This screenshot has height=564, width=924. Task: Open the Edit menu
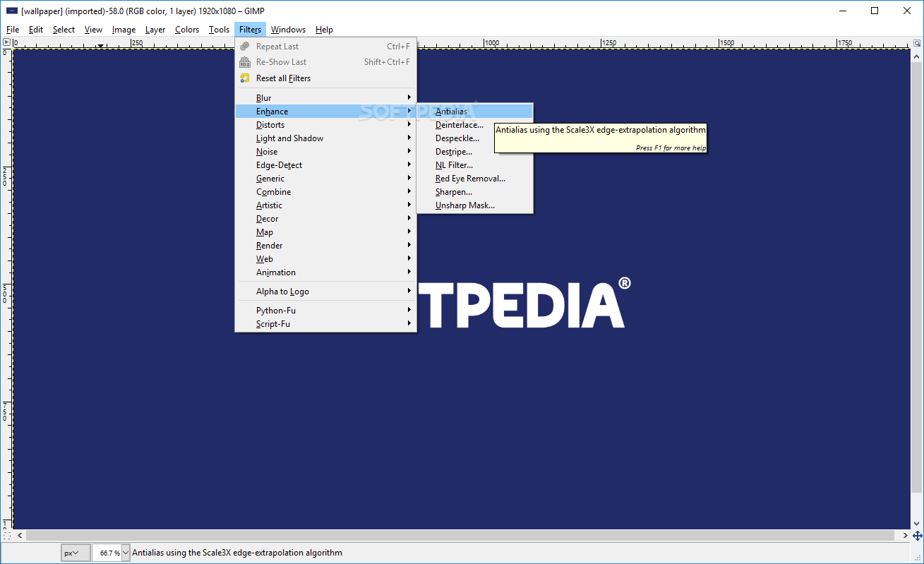point(36,30)
